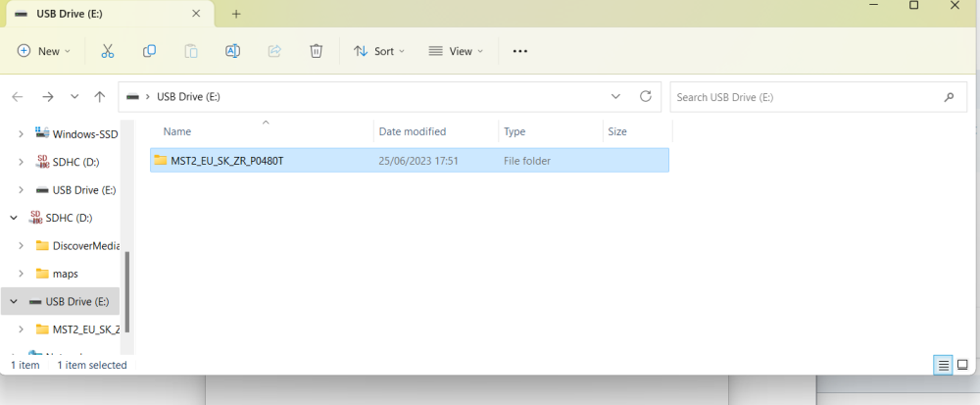Expand the Windows-SSD tree node
980x405 pixels.
[22, 133]
